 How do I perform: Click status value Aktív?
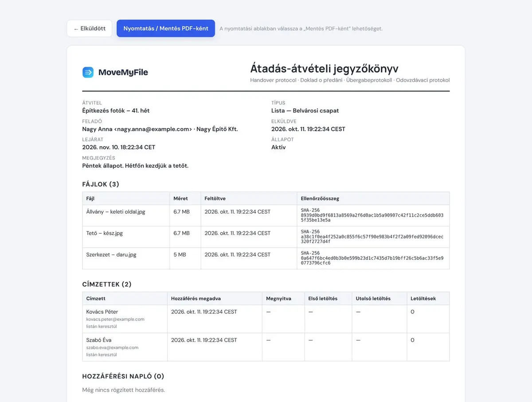(278, 147)
